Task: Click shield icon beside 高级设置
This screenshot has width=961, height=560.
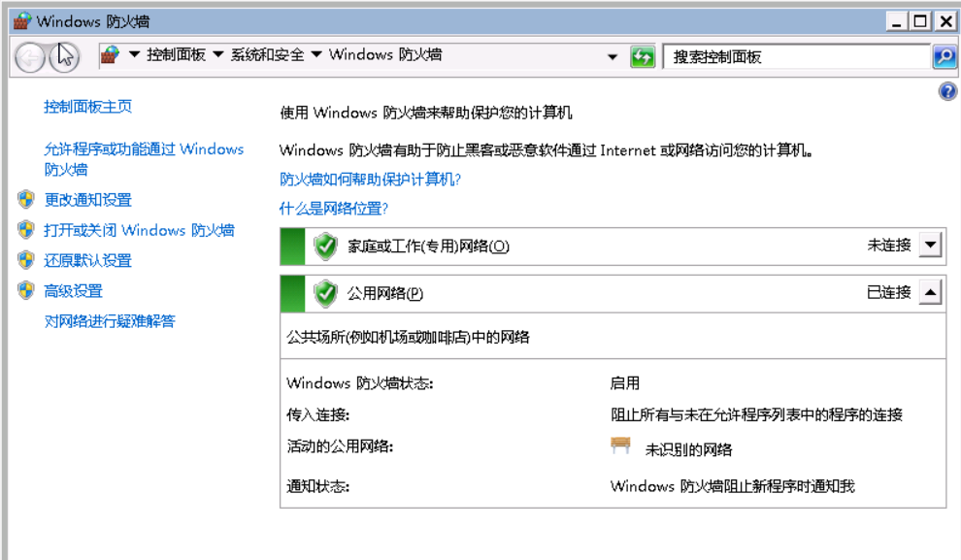Action: pyautogui.click(x=26, y=290)
